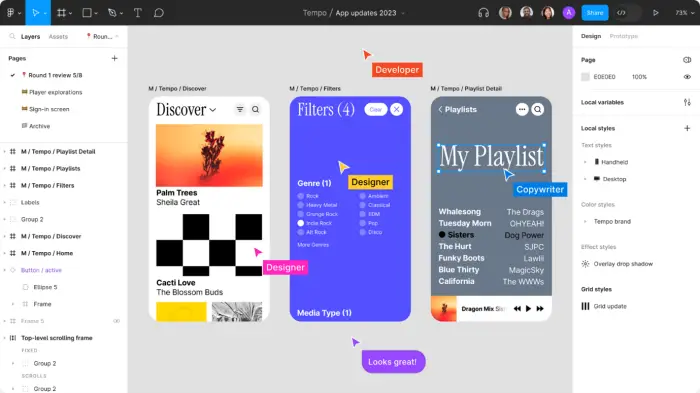Expand M / Tempo / Playlist Detail layer
This screenshot has width=700, height=393.
(x=4, y=151)
